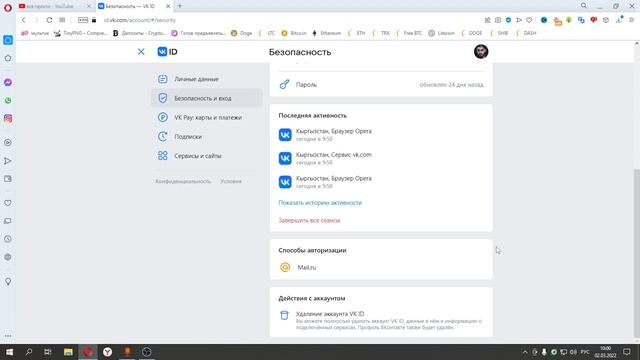Open WhatsApp in Opera sidebar
640x360 pixels.
click(x=8, y=100)
